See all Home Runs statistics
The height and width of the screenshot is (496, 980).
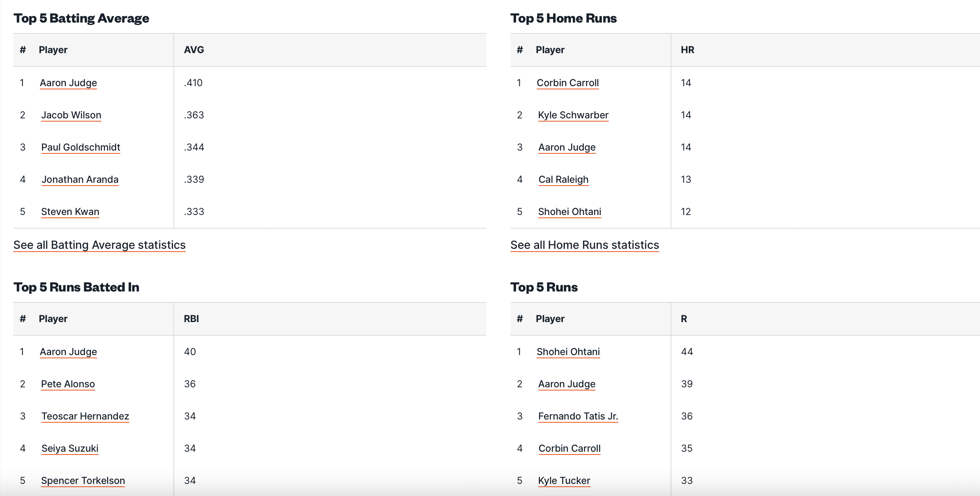coord(585,245)
